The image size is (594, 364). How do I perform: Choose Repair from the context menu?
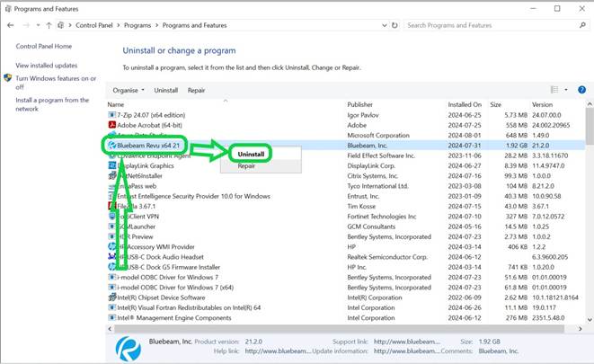point(246,166)
